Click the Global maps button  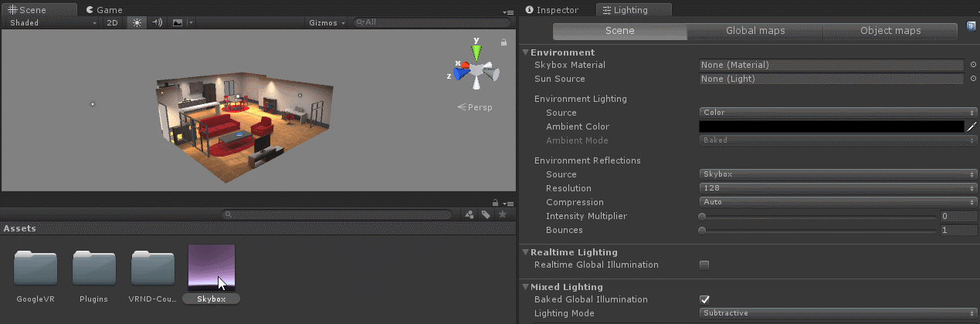[754, 31]
